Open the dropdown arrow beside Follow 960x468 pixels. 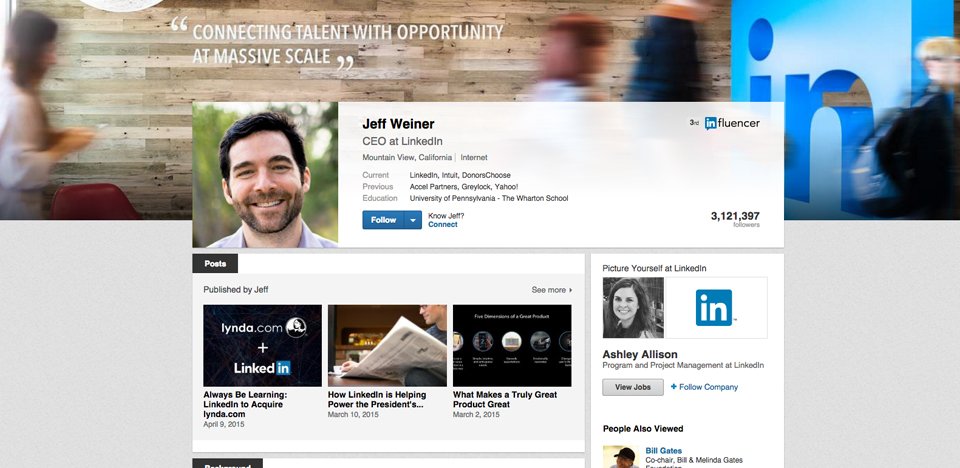[x=413, y=220]
